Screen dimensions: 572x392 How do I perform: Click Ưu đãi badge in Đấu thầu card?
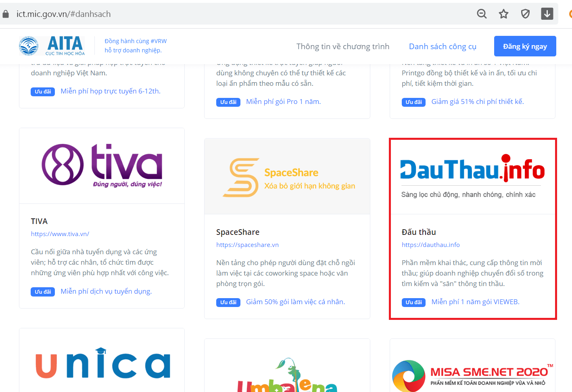pos(413,302)
